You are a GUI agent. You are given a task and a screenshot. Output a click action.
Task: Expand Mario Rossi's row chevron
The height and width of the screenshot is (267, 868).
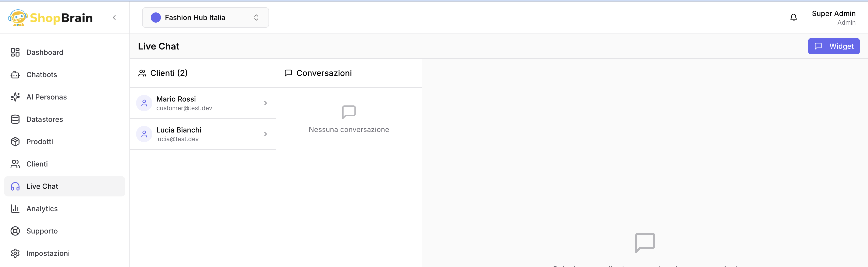pyautogui.click(x=265, y=103)
